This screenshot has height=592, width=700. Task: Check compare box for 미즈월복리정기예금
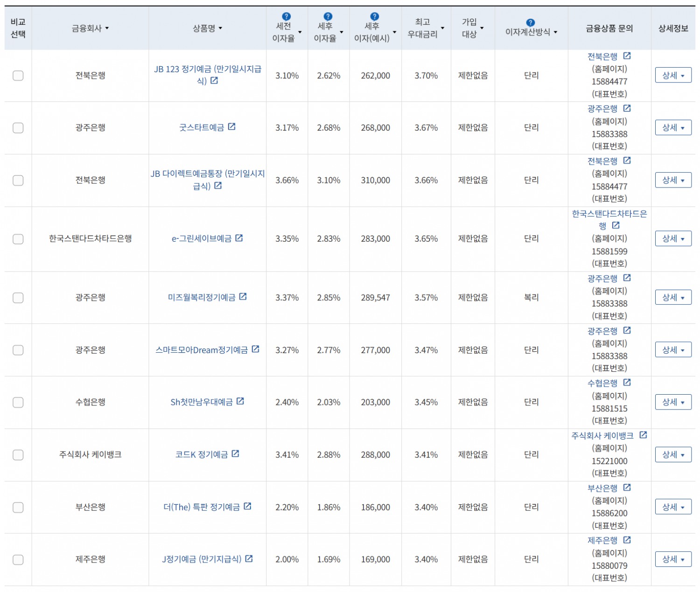(18, 298)
